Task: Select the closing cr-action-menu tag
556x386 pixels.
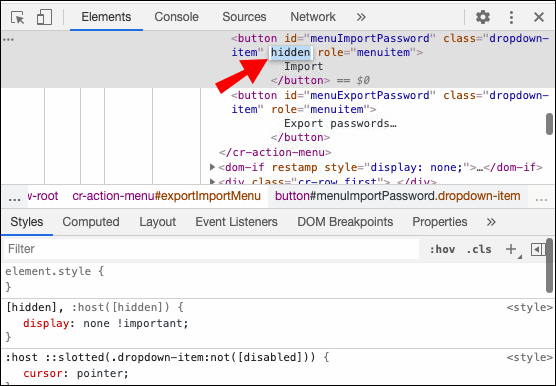Action: coord(275,152)
